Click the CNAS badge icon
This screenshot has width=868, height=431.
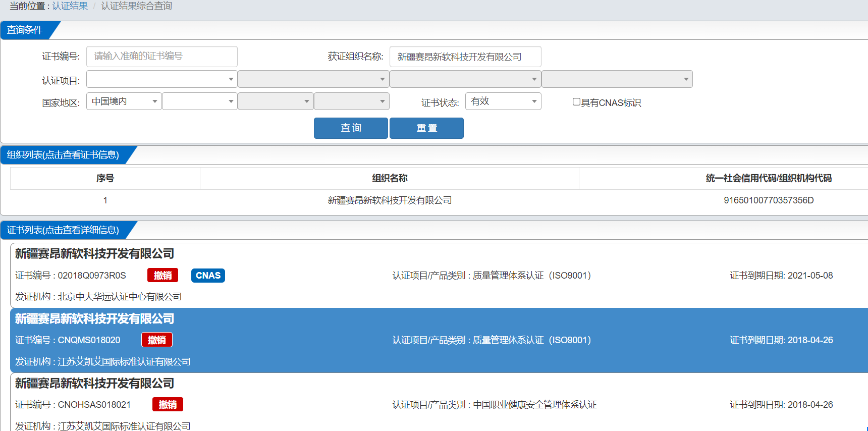pos(208,275)
